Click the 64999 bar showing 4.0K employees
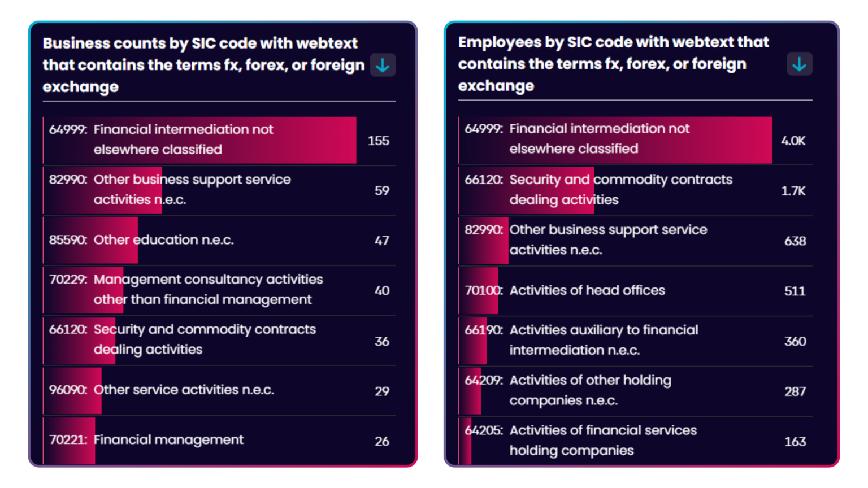868x488 pixels. coord(635,140)
